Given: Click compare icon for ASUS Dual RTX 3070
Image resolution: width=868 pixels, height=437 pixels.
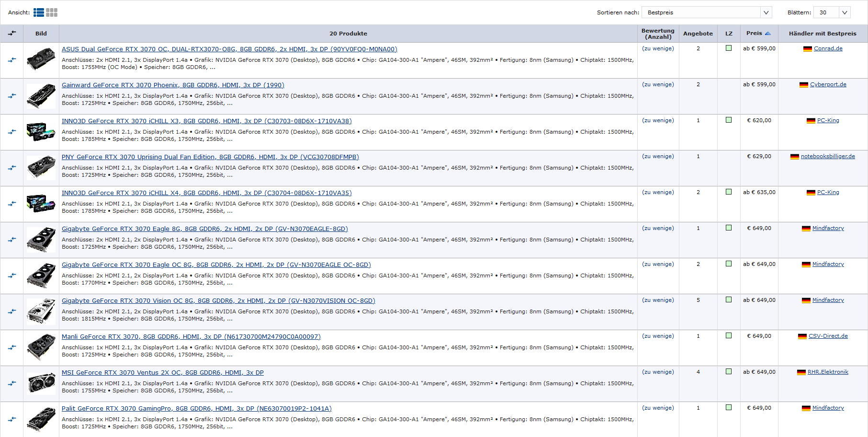Looking at the screenshot, I should coord(12,60).
